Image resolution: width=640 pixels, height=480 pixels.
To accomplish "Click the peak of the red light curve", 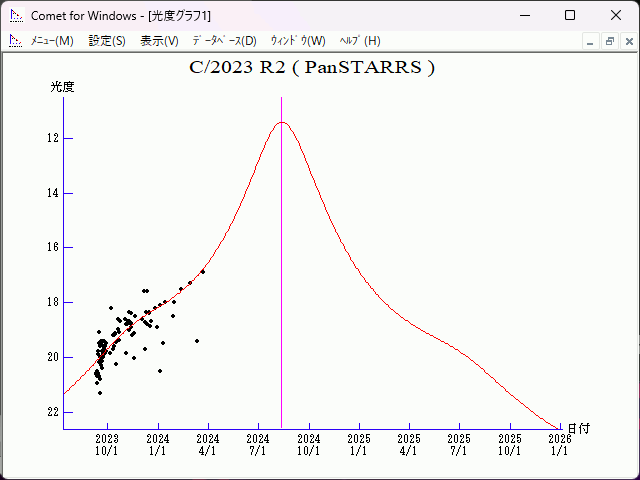I will 283,122.
